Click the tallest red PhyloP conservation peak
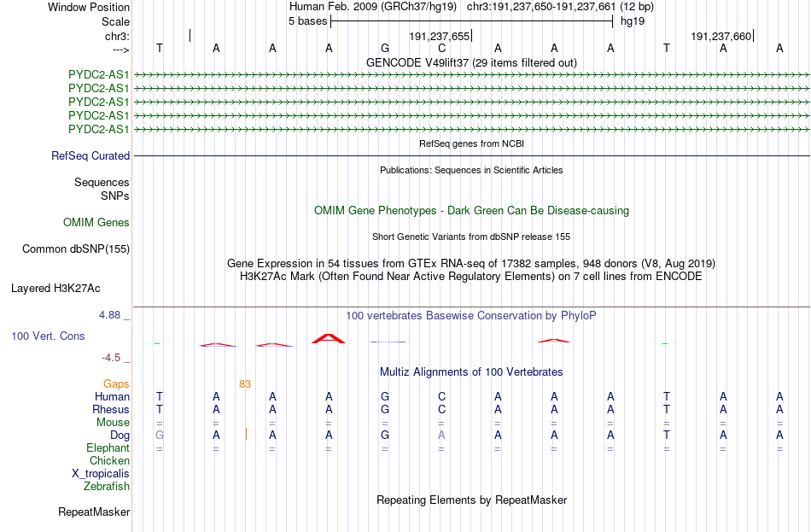 pyautogui.click(x=329, y=338)
